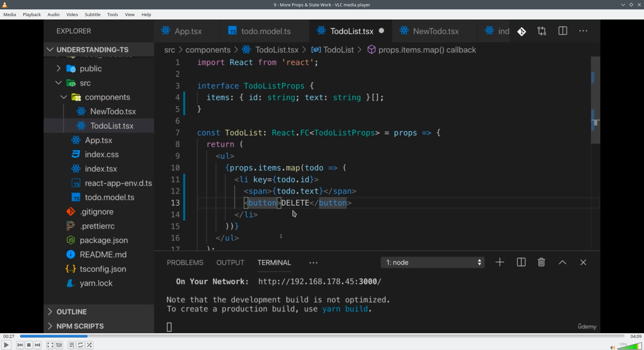644x350 pixels.
Task: Expand the Playback menu
Action: click(32, 14)
